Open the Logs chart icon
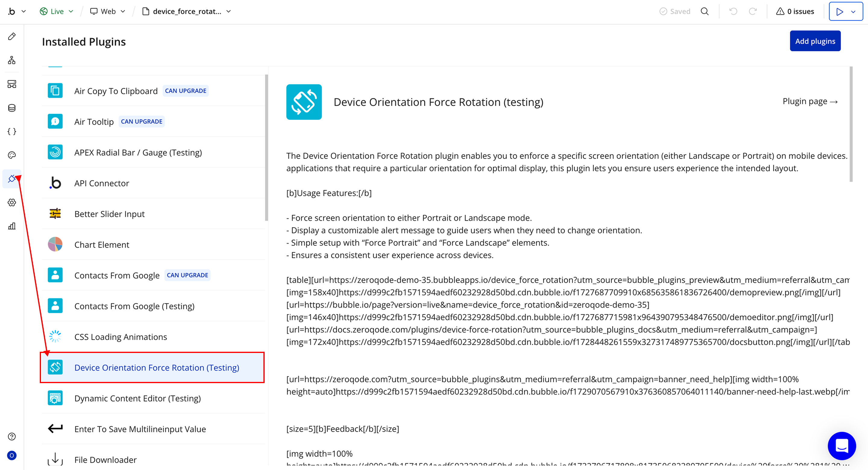This screenshot has height=470, width=868. [x=12, y=226]
